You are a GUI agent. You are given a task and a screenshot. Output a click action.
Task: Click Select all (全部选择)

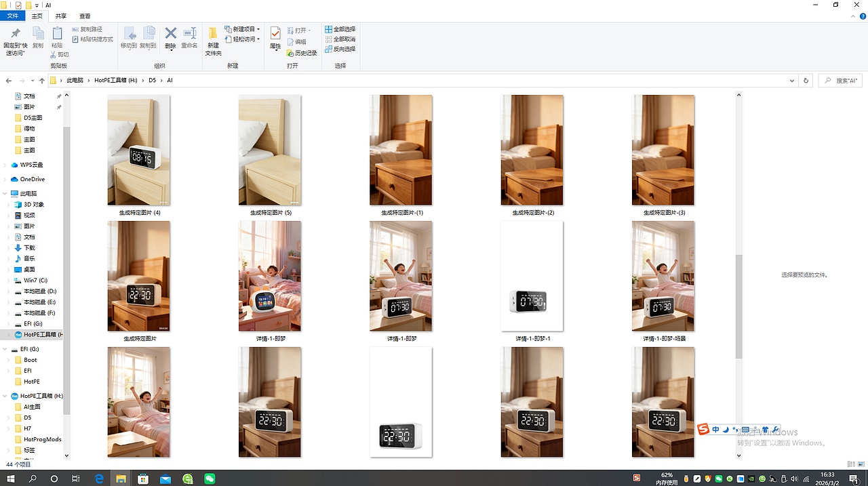(x=340, y=29)
